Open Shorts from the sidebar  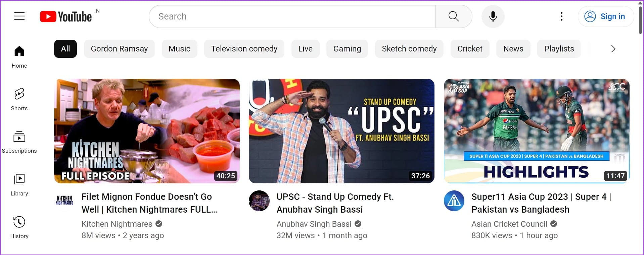tap(19, 100)
